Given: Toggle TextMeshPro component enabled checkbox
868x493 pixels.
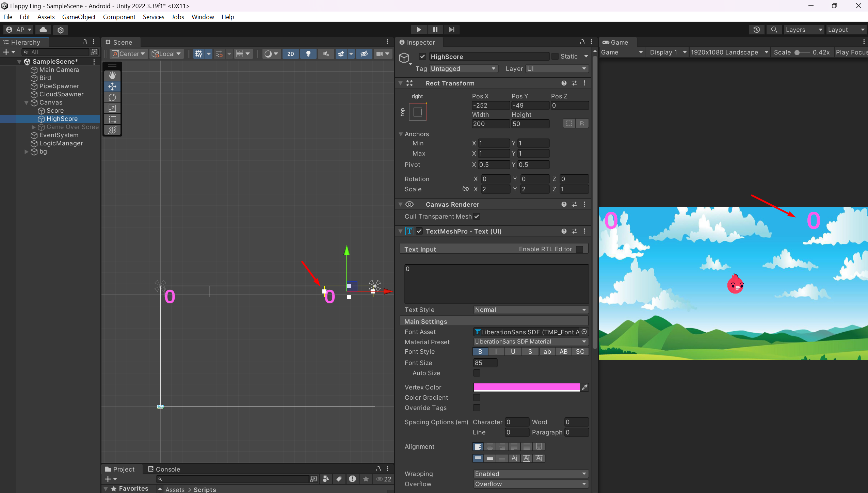Looking at the screenshot, I should coord(419,231).
